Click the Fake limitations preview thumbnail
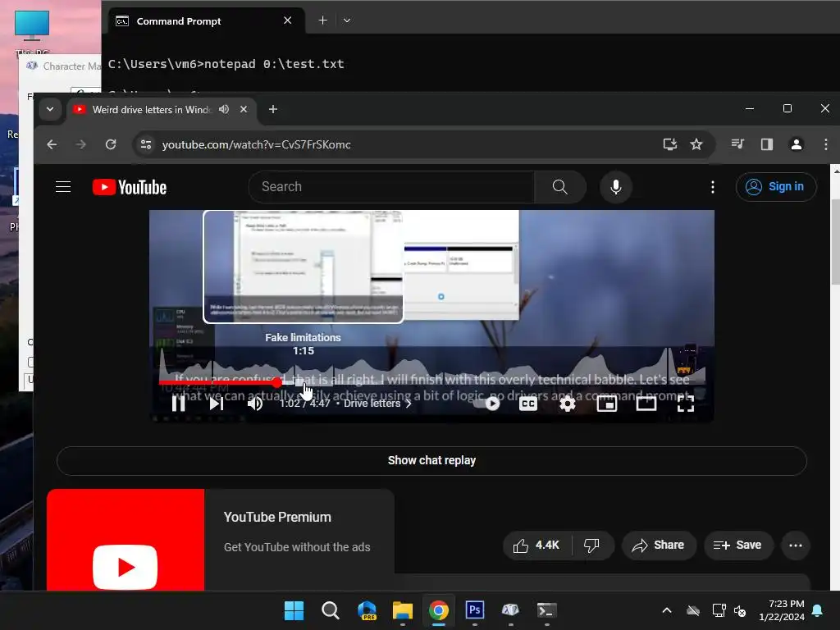Screen dimensions: 840x630 click(304, 267)
